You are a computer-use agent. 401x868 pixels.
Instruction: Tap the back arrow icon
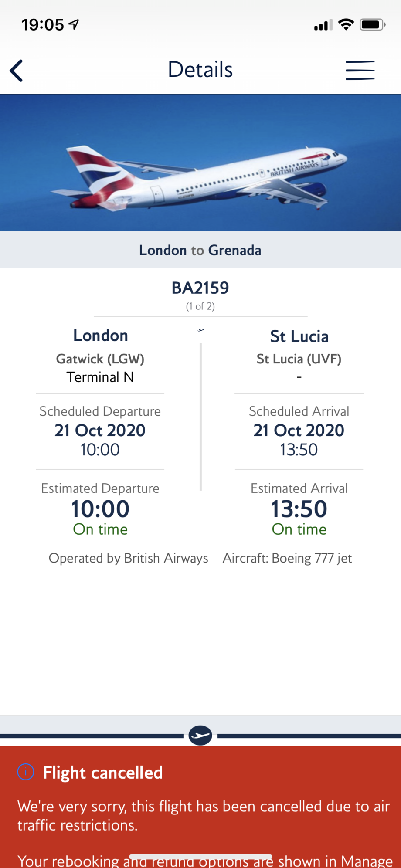pos(17,71)
